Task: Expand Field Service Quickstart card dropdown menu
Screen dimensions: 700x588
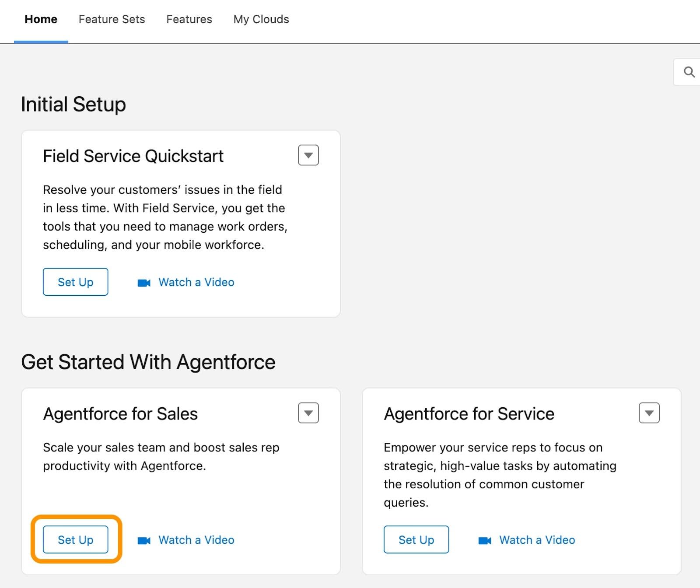Action: (x=308, y=155)
